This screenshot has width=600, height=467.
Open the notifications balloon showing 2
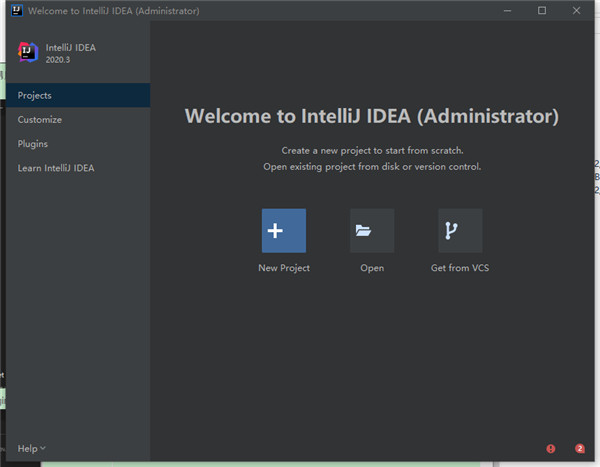[x=579, y=449]
